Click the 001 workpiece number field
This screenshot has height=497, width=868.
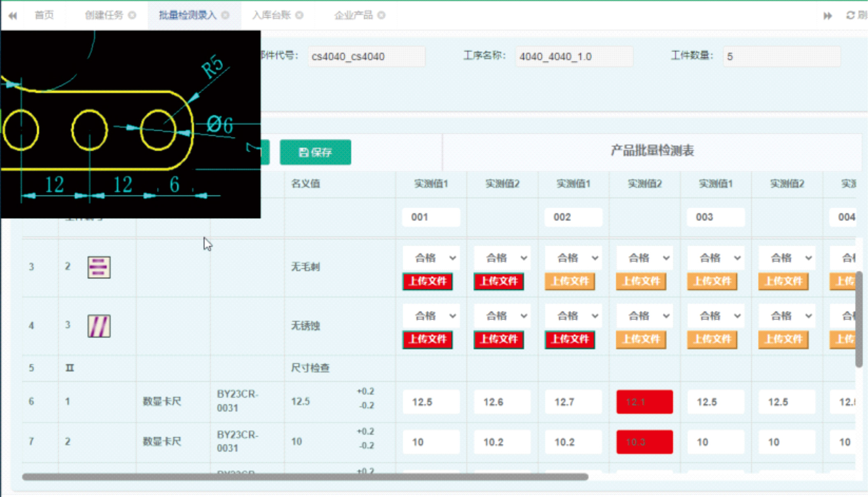tap(431, 217)
